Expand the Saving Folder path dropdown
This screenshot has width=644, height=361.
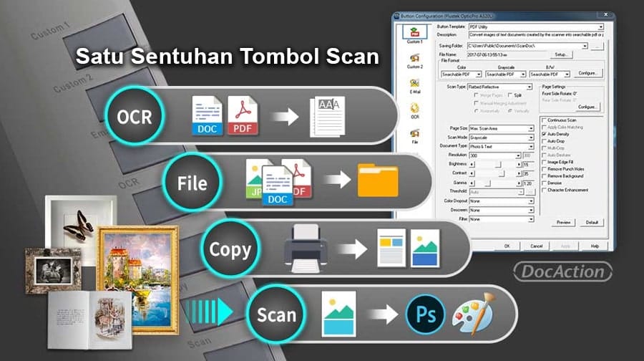pyautogui.click(x=585, y=46)
